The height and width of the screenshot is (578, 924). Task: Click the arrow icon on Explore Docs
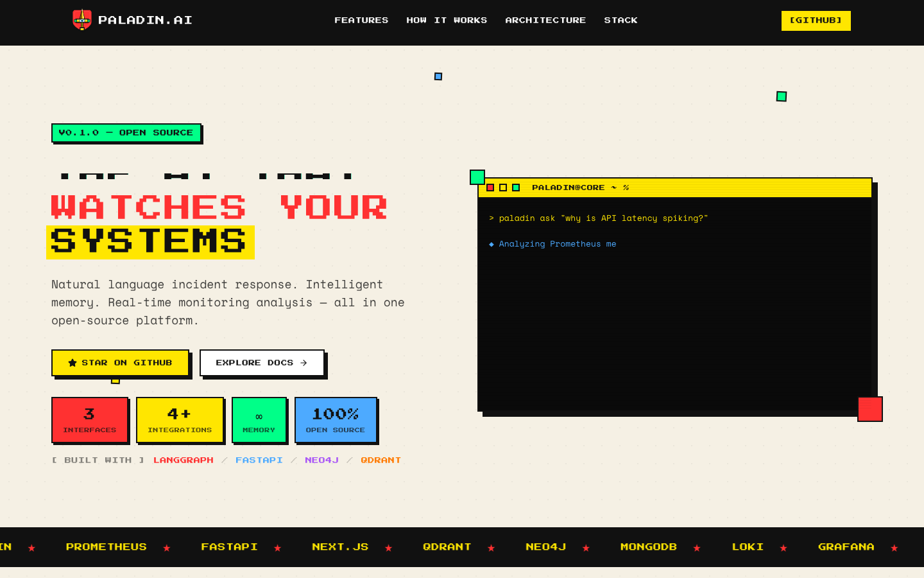pos(304,363)
